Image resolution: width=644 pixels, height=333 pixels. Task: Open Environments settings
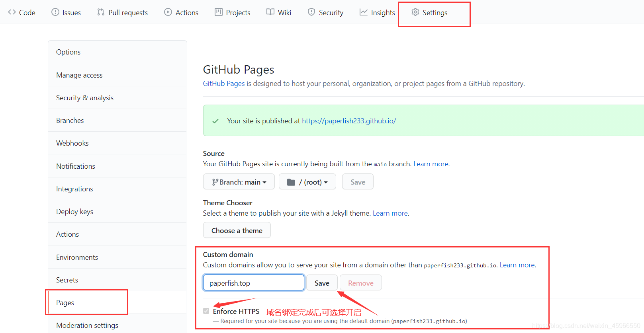tap(117, 257)
